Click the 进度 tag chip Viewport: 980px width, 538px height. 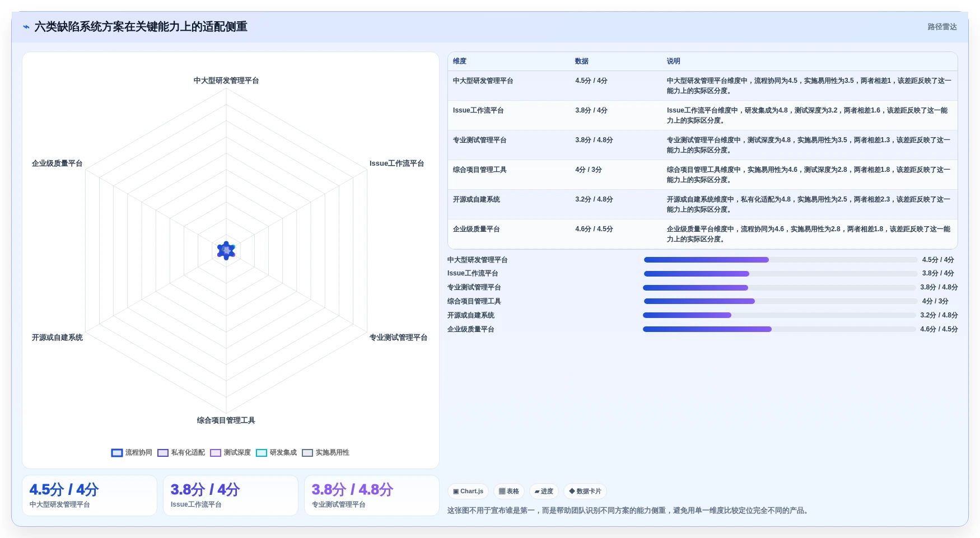[544, 492]
